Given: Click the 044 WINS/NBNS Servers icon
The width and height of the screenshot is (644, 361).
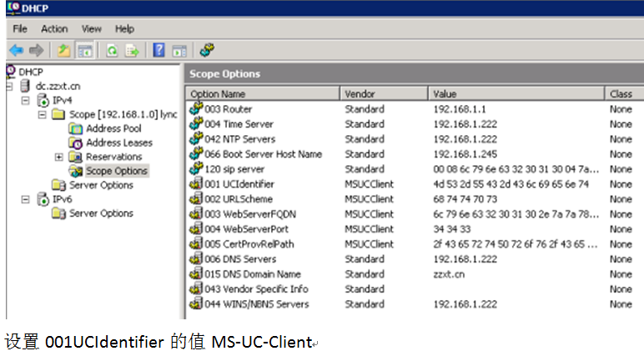Looking at the screenshot, I should point(196,303).
